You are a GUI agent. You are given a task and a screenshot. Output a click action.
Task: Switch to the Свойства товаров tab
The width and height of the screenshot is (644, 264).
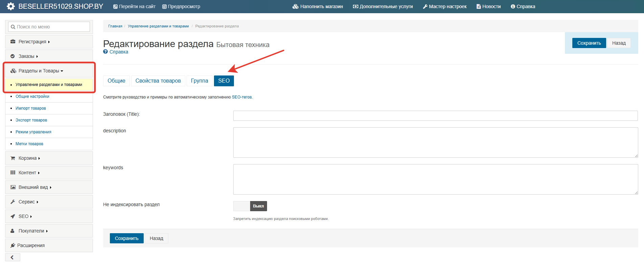[x=158, y=81]
